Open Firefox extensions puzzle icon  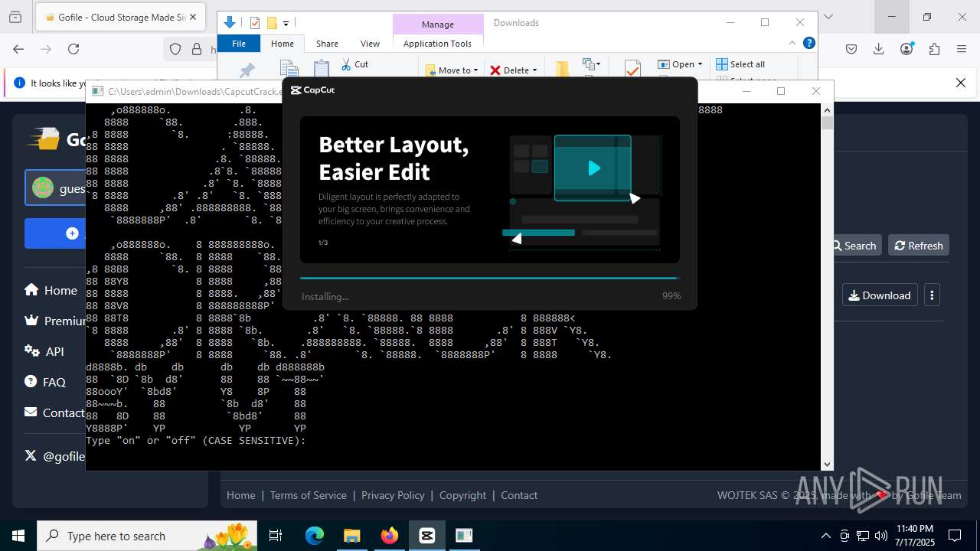click(x=934, y=49)
